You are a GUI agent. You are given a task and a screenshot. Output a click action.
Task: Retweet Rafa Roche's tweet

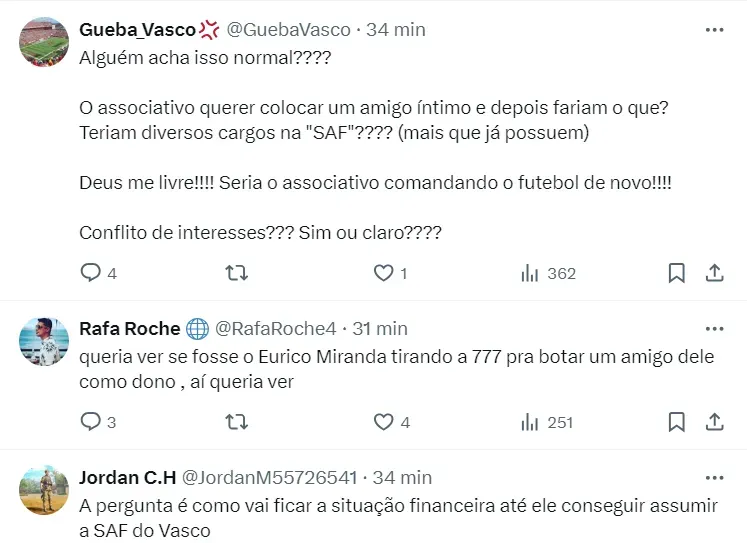pyautogui.click(x=238, y=422)
